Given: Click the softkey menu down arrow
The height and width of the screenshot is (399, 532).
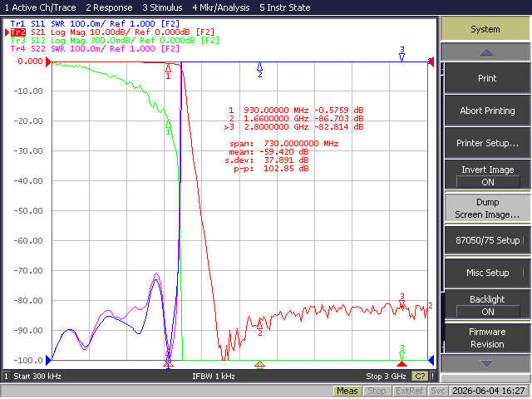Looking at the screenshot, I should click(x=485, y=363).
